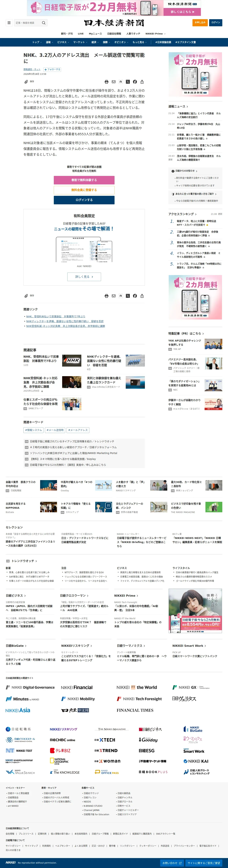Expand the ビジネス navigation dropdown
Screen dimensions: 228x868
tap(63, 42)
